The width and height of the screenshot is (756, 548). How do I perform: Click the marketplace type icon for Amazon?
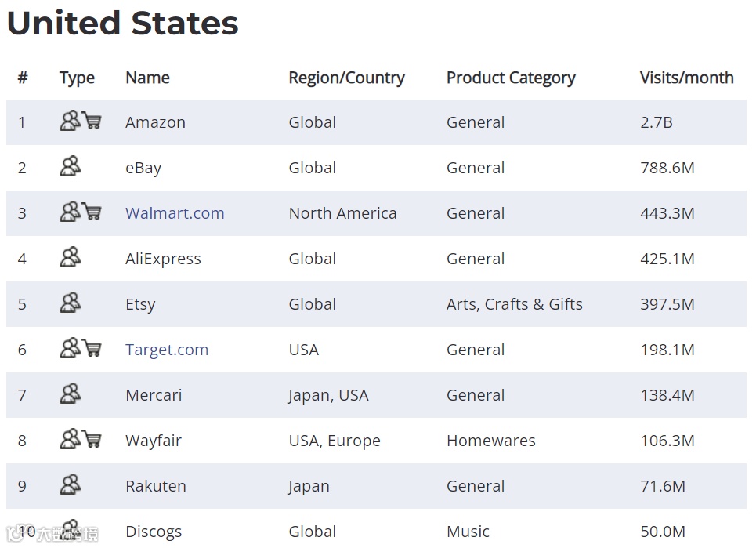pyautogui.click(x=71, y=122)
